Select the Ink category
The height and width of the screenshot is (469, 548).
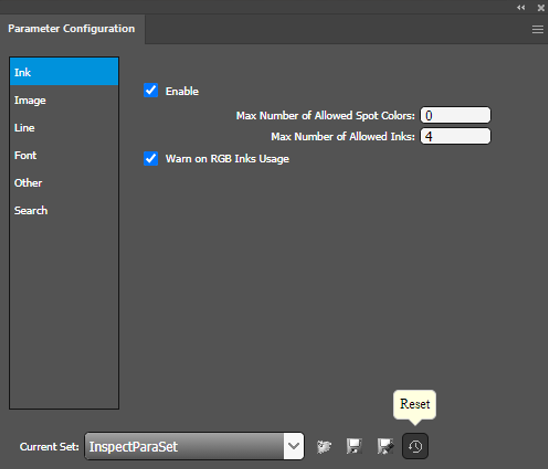point(64,72)
